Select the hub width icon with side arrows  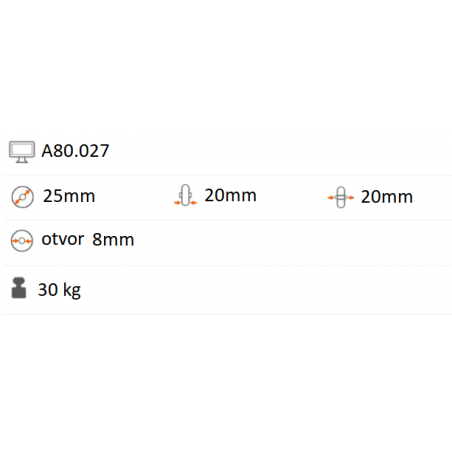341,197
